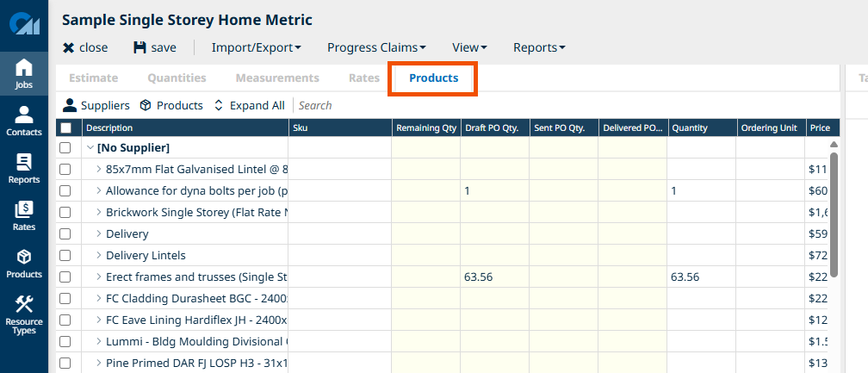
Task: Check the 85x7mm Flat Galvanised Lintel row
Action: point(65,170)
